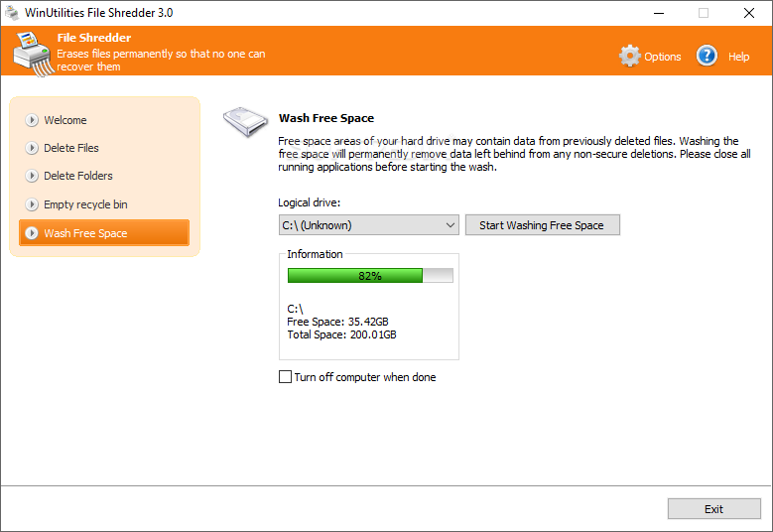The height and width of the screenshot is (532, 773).
Task: Click the Free Space: 35.42GB text
Action: click(337, 322)
